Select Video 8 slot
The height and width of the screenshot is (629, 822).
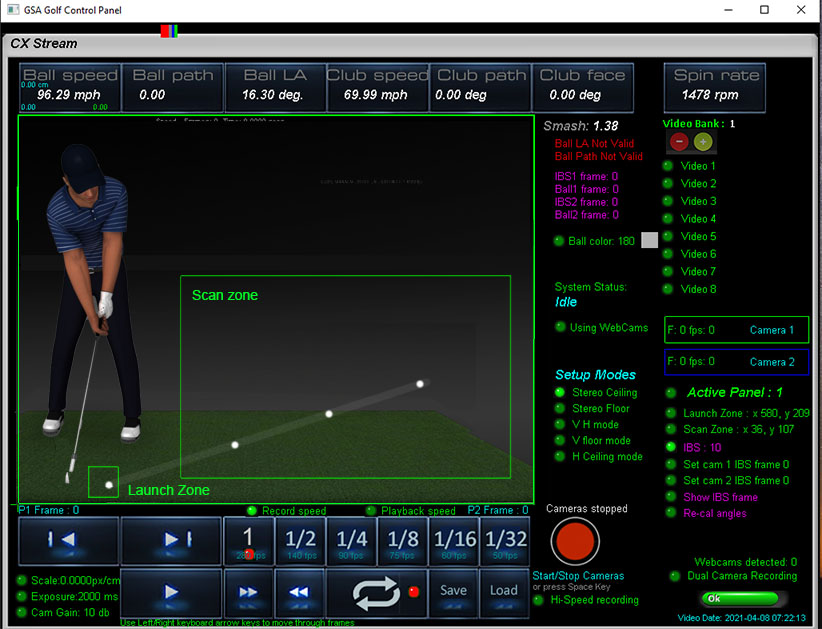[x=689, y=289]
